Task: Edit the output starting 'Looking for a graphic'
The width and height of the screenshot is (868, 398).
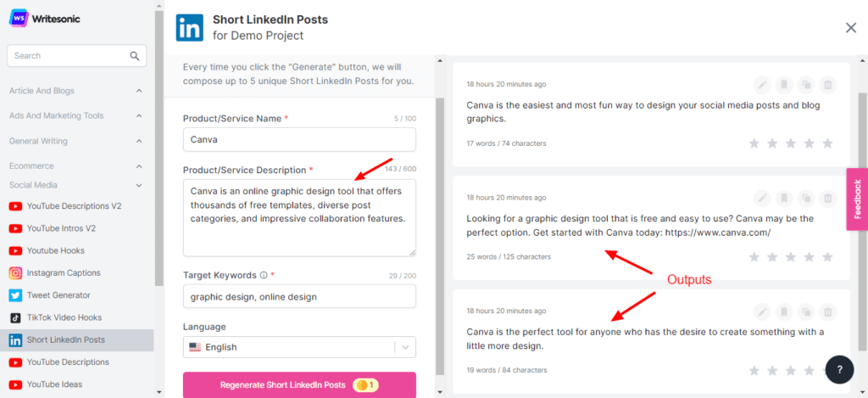Action: pos(762,198)
